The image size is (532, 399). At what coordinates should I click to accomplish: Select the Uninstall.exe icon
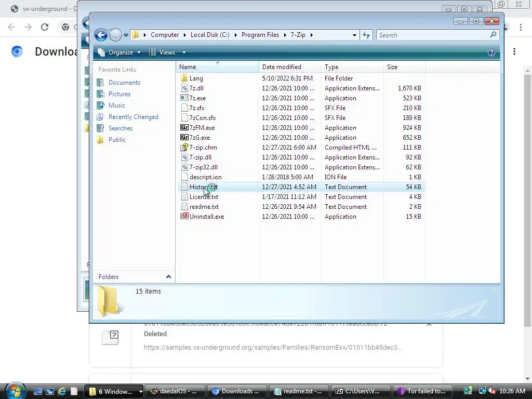coord(184,217)
